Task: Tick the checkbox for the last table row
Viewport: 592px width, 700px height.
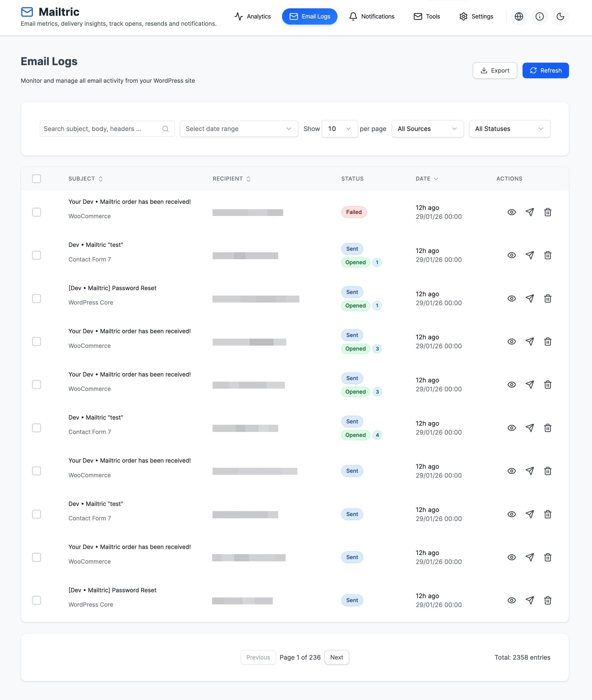Action: (x=37, y=600)
